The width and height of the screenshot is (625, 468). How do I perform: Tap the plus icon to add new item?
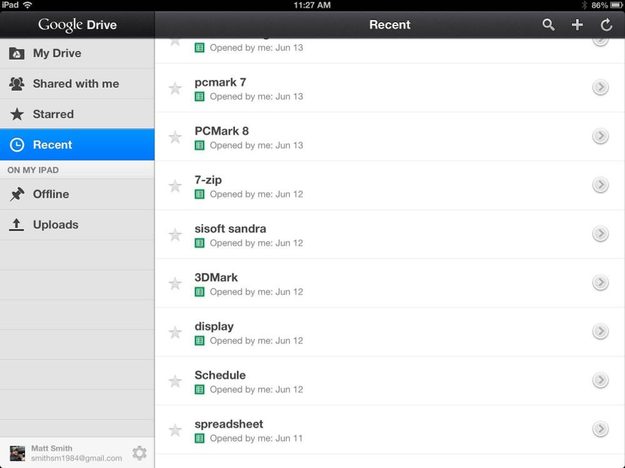[x=577, y=25]
